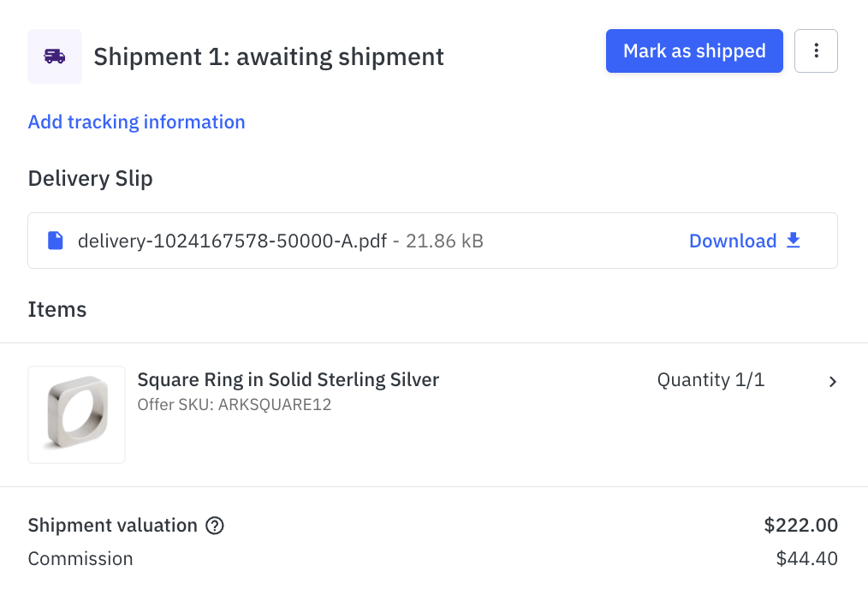Expand the item row with the right chevron

tap(832, 382)
